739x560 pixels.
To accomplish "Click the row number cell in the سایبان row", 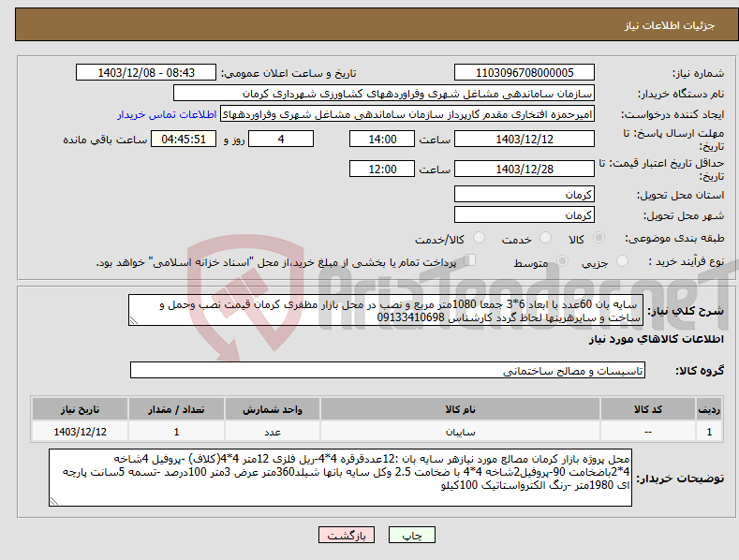I will 709,432.
